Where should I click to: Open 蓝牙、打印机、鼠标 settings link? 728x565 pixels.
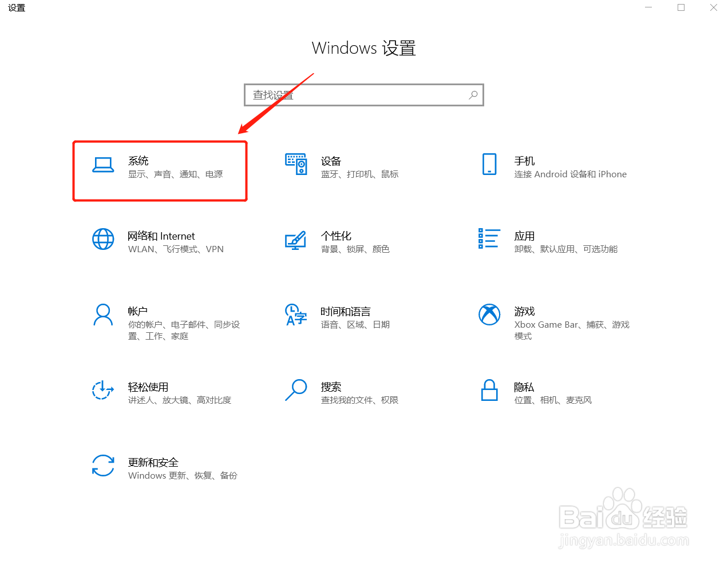[x=360, y=174]
